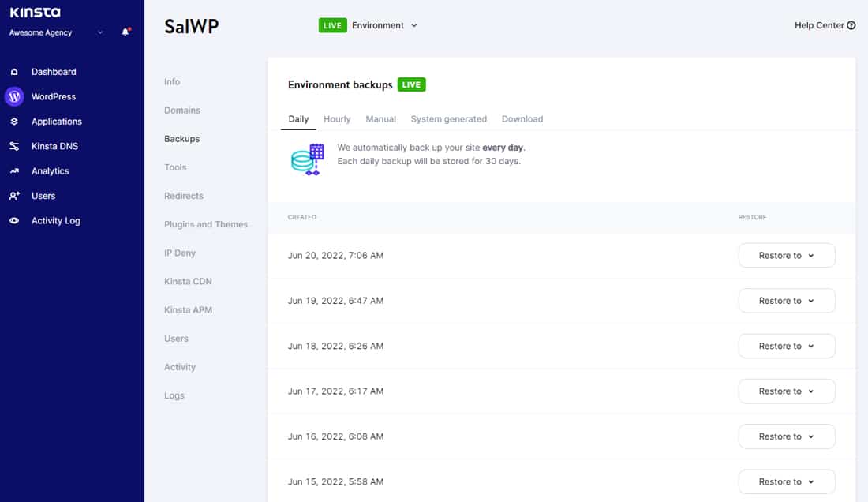The image size is (868, 502).
Task: Switch to the Hourly backups tab
Action: click(337, 118)
